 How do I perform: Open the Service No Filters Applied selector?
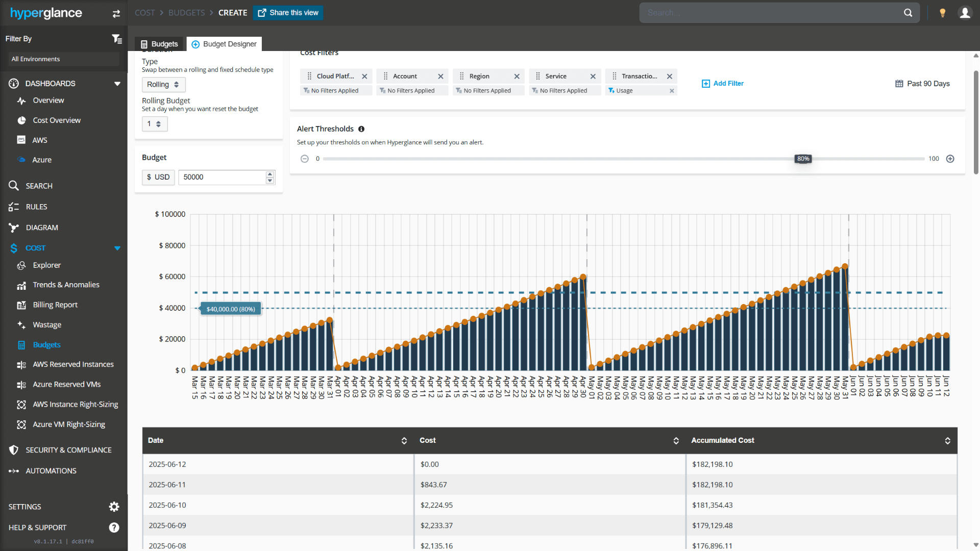565,91
